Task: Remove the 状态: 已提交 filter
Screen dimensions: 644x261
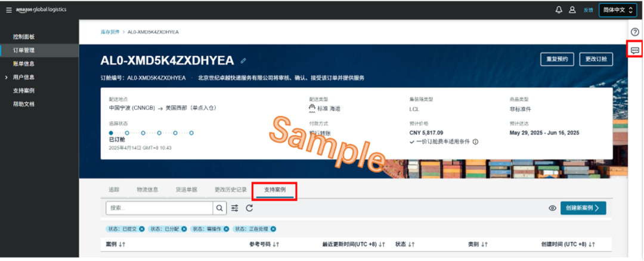Action: [142, 229]
